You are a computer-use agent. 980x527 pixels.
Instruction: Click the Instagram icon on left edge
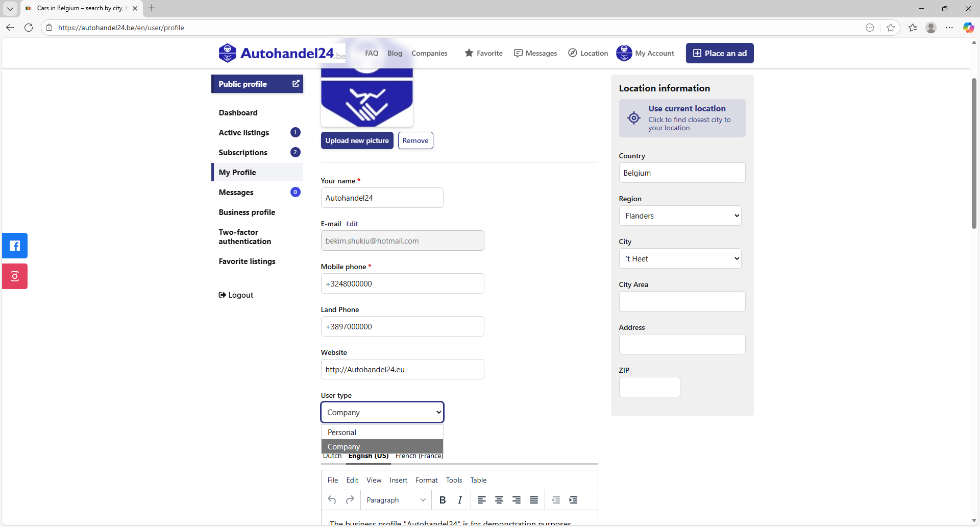click(15, 276)
